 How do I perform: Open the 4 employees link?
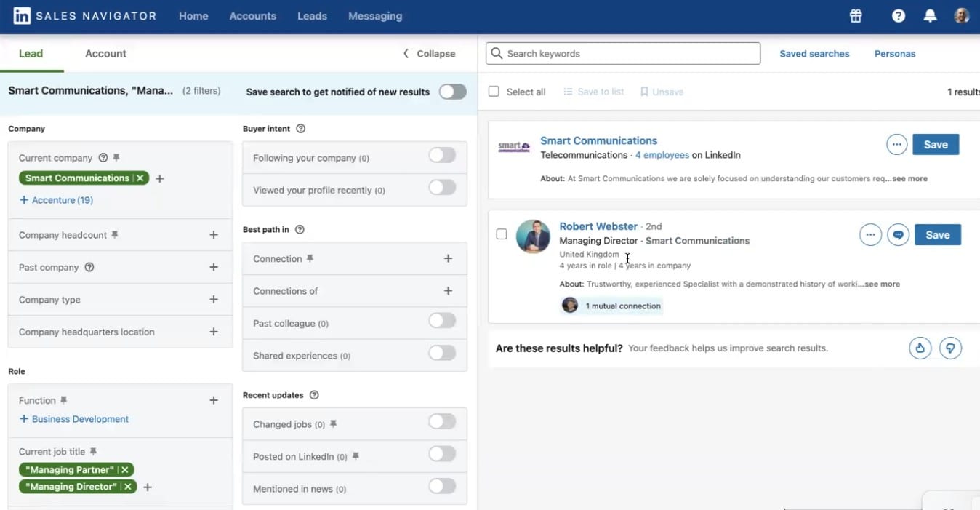coord(662,155)
